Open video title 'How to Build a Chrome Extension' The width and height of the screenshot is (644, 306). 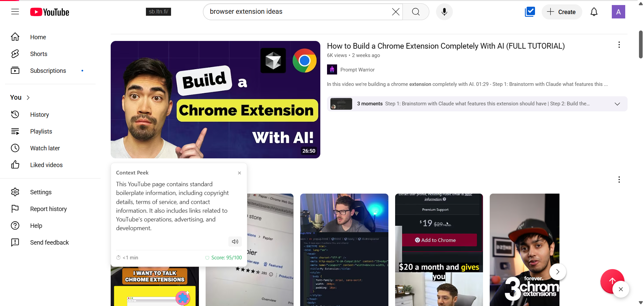click(x=446, y=46)
